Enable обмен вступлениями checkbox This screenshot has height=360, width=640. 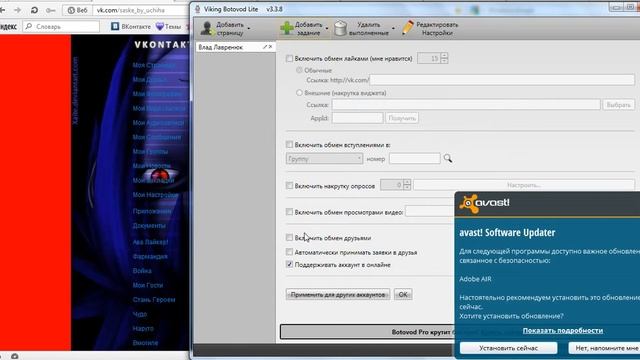point(289,144)
